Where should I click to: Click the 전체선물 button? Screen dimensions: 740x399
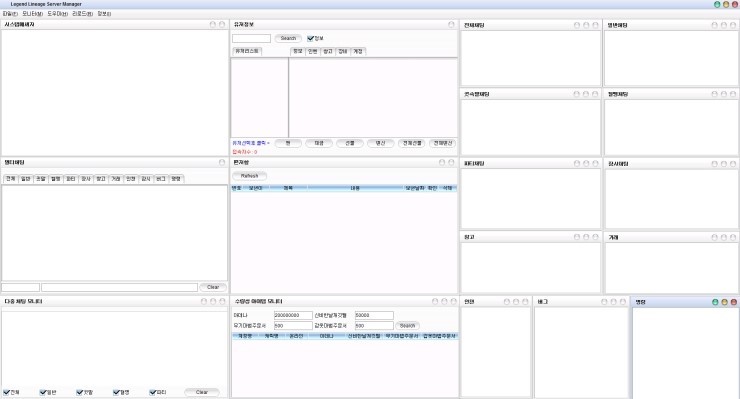coord(412,143)
